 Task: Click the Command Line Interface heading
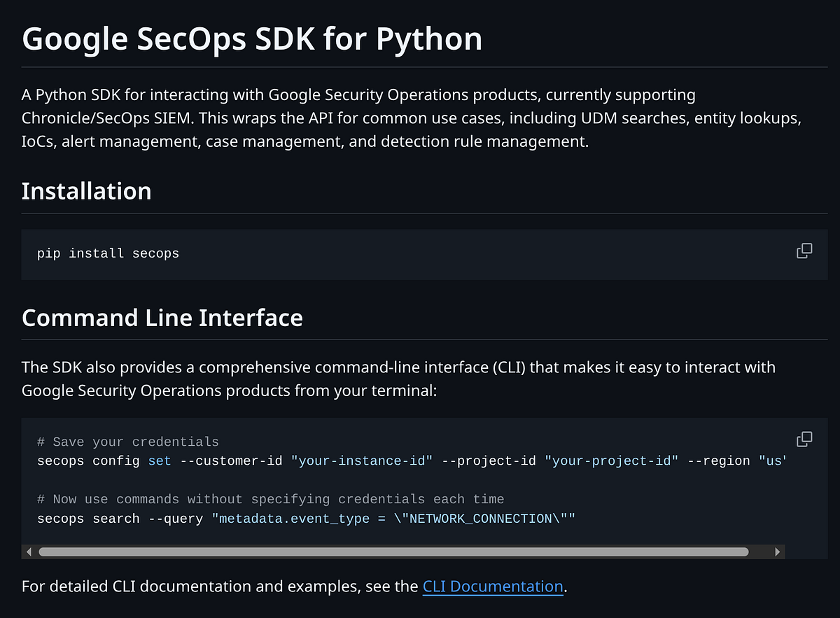(x=162, y=317)
